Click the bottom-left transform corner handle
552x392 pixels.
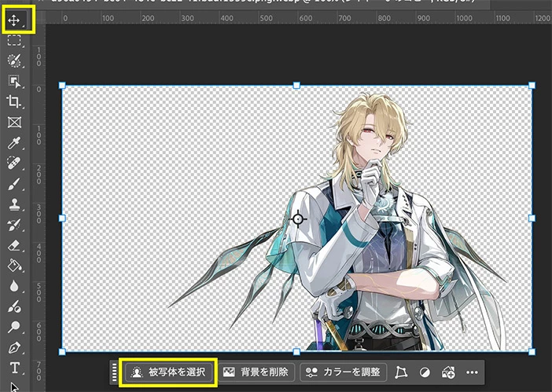pos(62,352)
